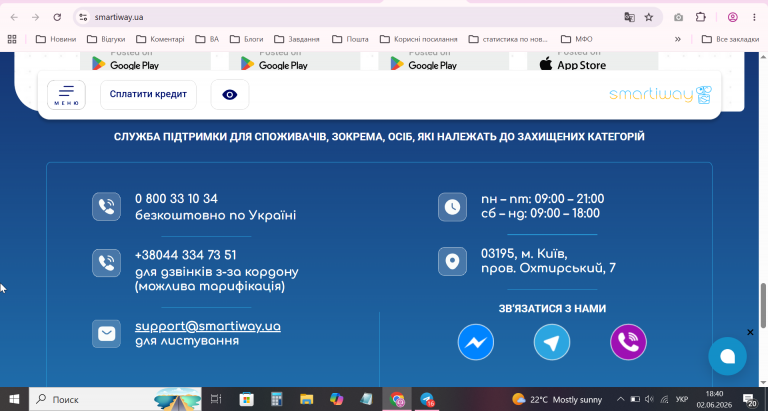768x411 pixels.
Task: Reload the page in Chrome
Action: coord(57,17)
